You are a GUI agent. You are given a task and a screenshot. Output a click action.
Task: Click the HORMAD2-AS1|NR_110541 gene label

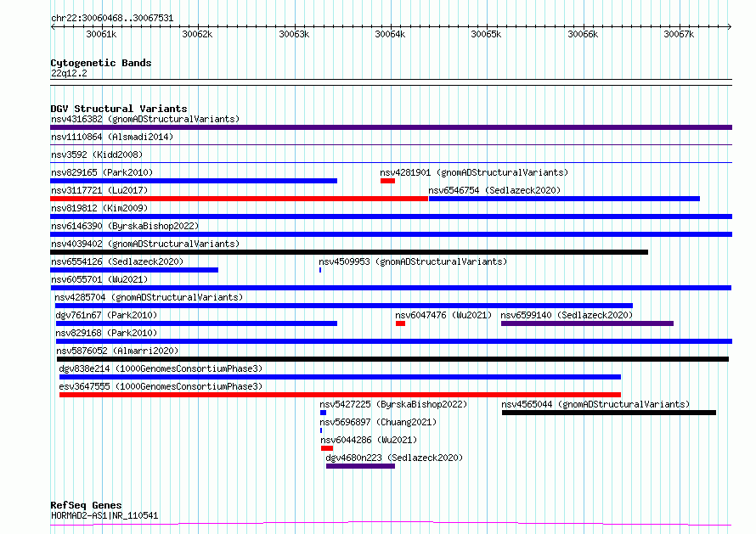pyautogui.click(x=104, y=515)
